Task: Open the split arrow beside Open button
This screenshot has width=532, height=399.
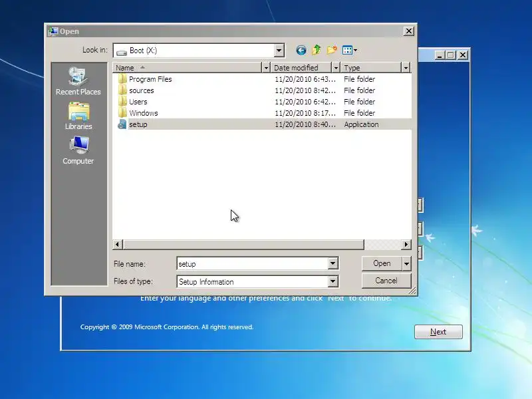Action: click(x=406, y=263)
